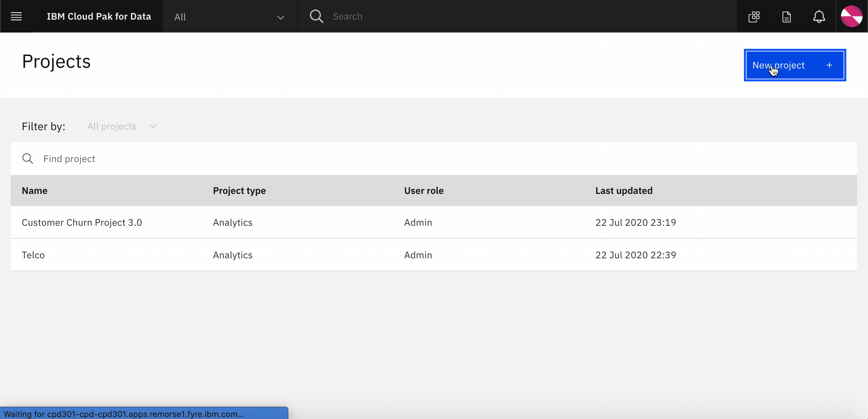
Task: Click the Find project magnifier icon
Action: pyautogui.click(x=28, y=159)
